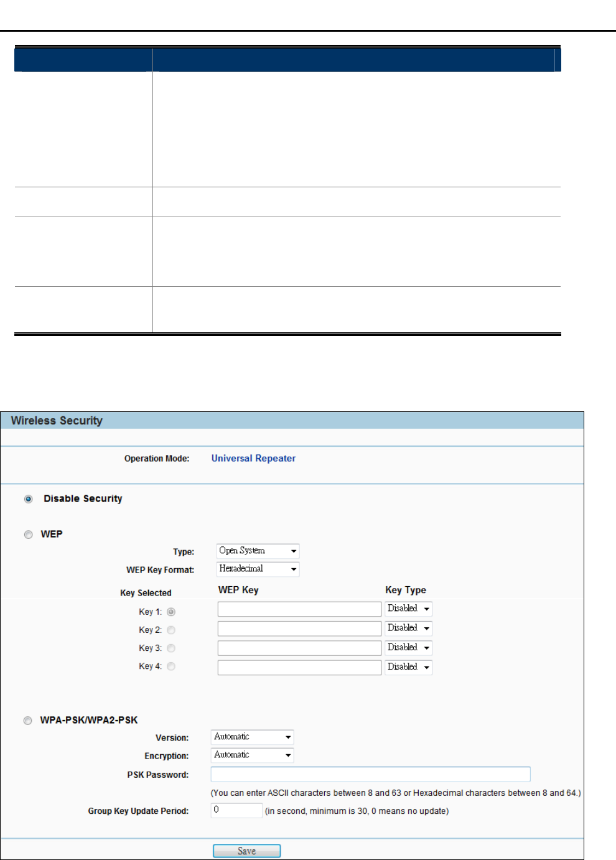Open Key Type dropdown for Key 4

408,667
